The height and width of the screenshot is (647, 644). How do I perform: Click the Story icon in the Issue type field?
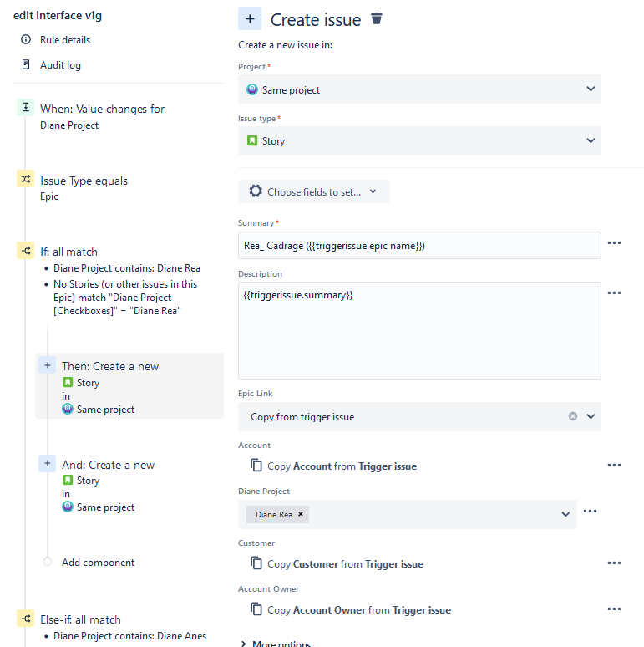tap(252, 140)
